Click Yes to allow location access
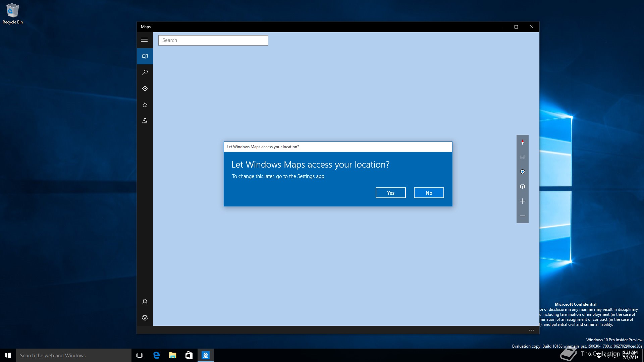The image size is (644, 362). pyautogui.click(x=390, y=193)
